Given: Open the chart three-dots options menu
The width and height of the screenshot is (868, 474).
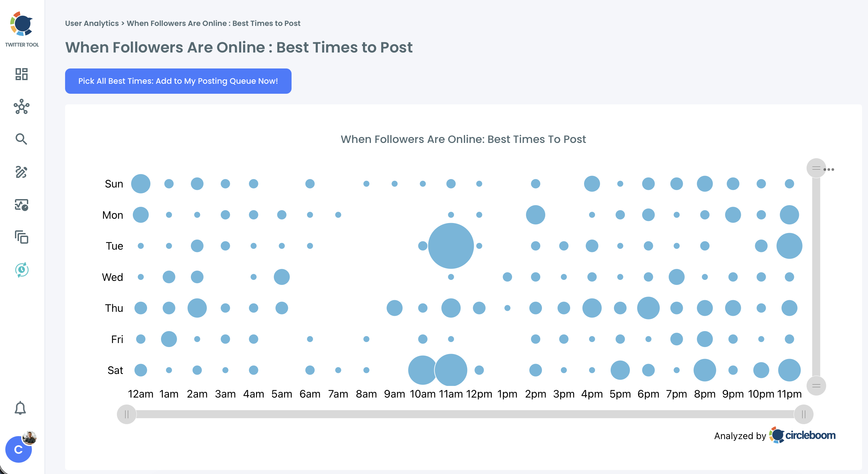Looking at the screenshot, I should tap(829, 170).
